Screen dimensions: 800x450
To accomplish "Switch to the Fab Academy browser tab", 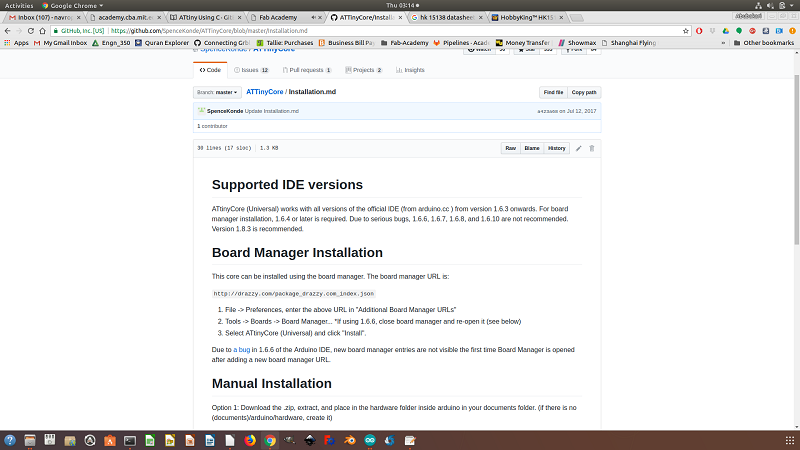I will (x=282, y=17).
